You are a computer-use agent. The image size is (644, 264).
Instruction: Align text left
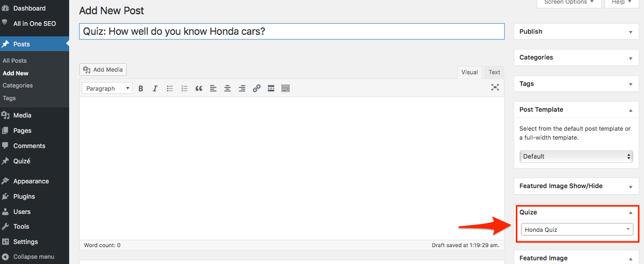tap(213, 89)
